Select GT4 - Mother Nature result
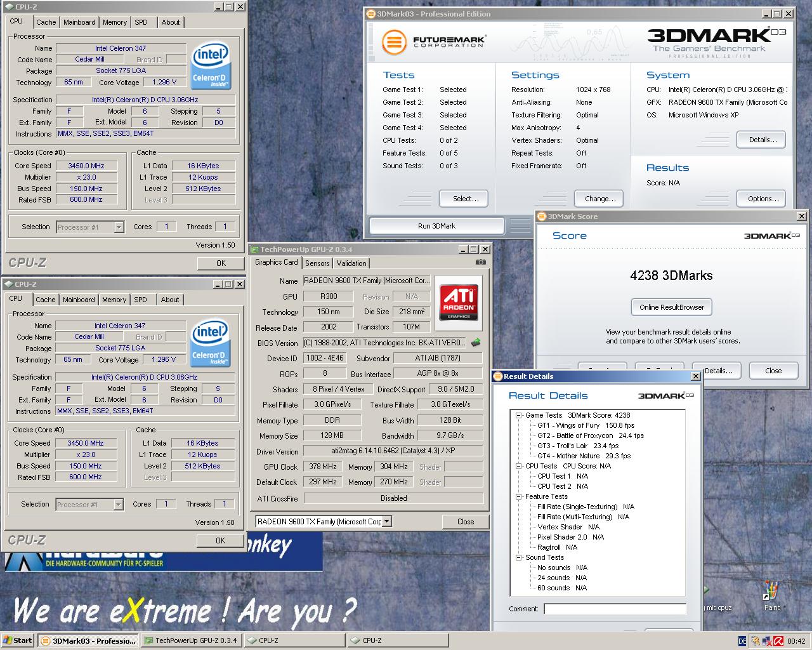Viewport: 812px width, 650px height. coord(584,456)
